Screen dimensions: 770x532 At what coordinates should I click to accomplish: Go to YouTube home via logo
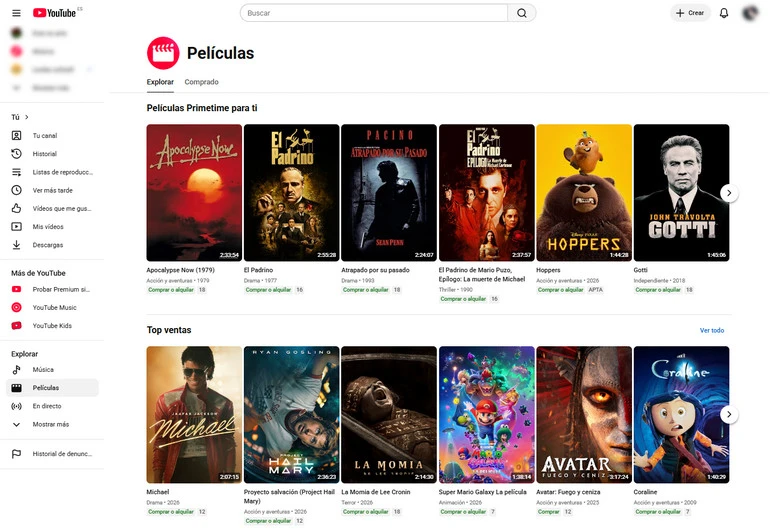[x=55, y=13]
